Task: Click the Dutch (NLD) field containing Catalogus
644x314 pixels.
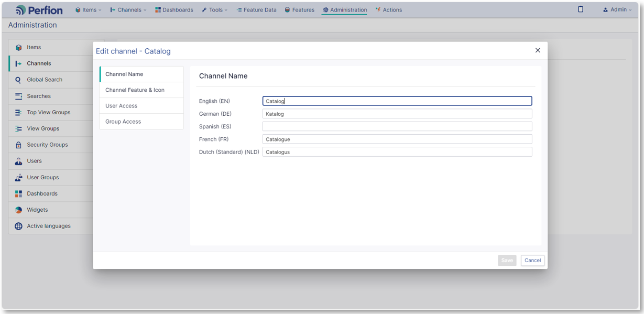Action: (x=397, y=152)
